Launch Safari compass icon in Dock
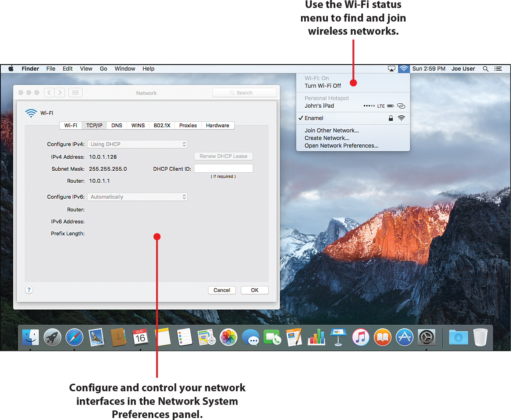511x420 pixels. point(74,337)
